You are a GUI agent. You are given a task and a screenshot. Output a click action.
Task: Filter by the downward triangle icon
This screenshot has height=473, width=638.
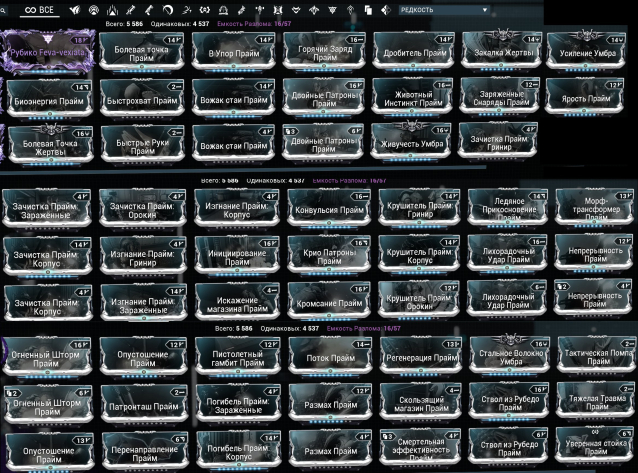pyautogui.click(x=332, y=10)
